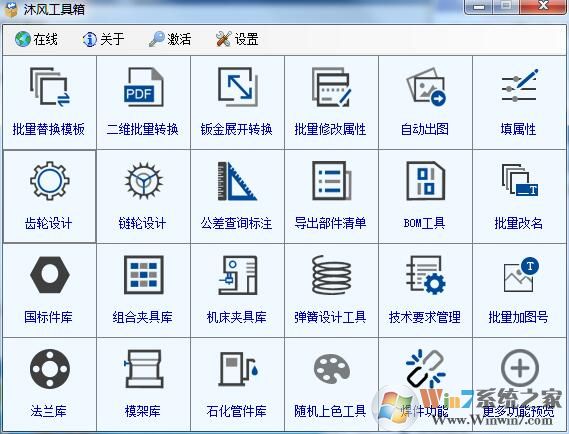This screenshot has height=434, width=569.
Task: Open the 批量替换模板 tool icon
Action: click(50, 87)
